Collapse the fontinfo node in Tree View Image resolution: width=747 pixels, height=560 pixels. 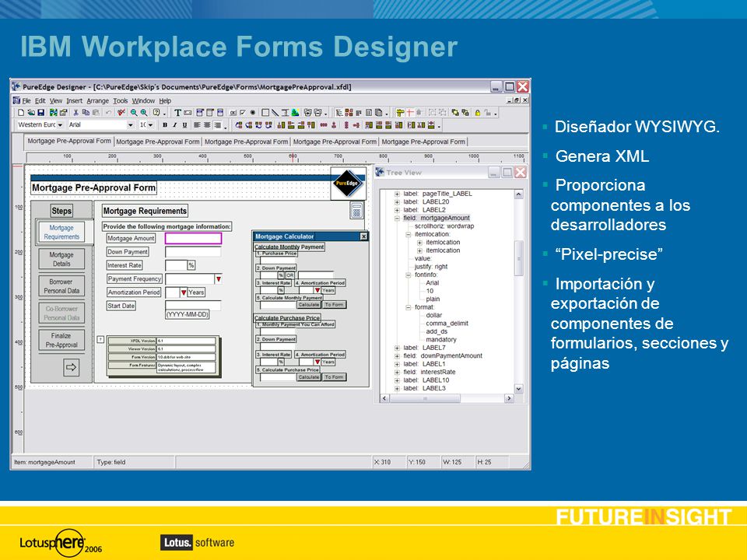click(409, 275)
